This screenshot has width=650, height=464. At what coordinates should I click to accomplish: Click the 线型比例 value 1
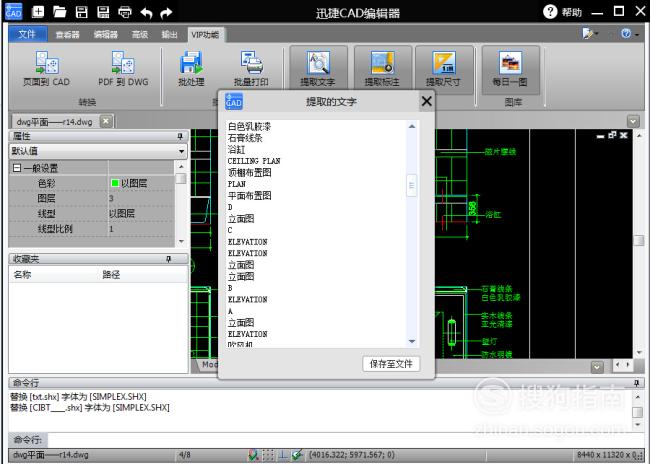point(141,229)
